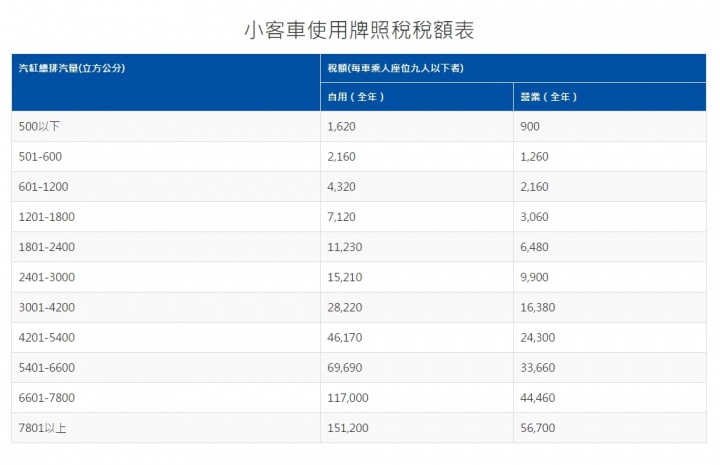Click the 56,700 business tax cell
This screenshot has width=720, height=465.
coord(539,428)
